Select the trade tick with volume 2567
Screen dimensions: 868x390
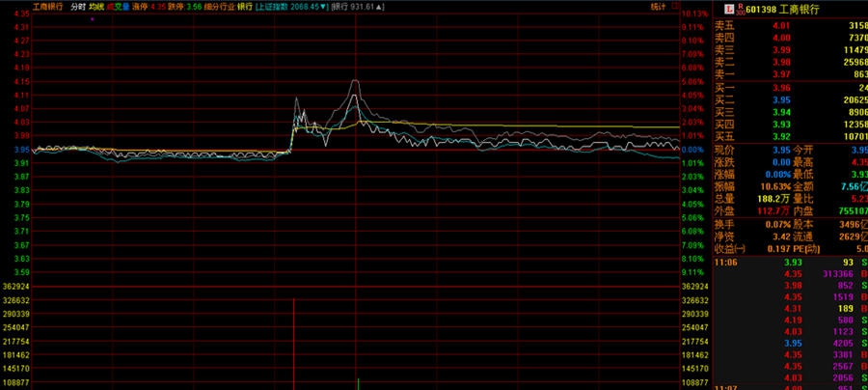pyautogui.click(x=791, y=366)
